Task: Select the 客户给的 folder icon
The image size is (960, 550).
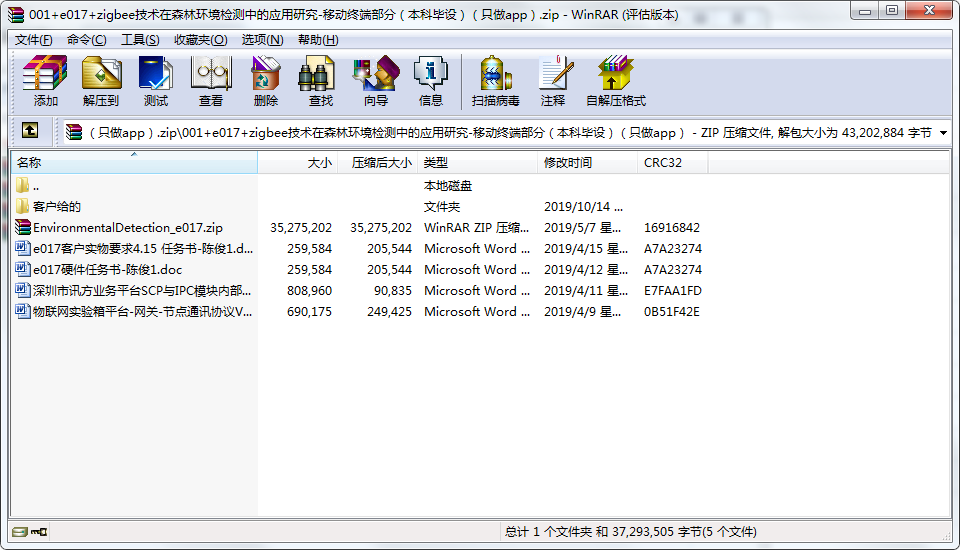Action: click(x=23, y=206)
